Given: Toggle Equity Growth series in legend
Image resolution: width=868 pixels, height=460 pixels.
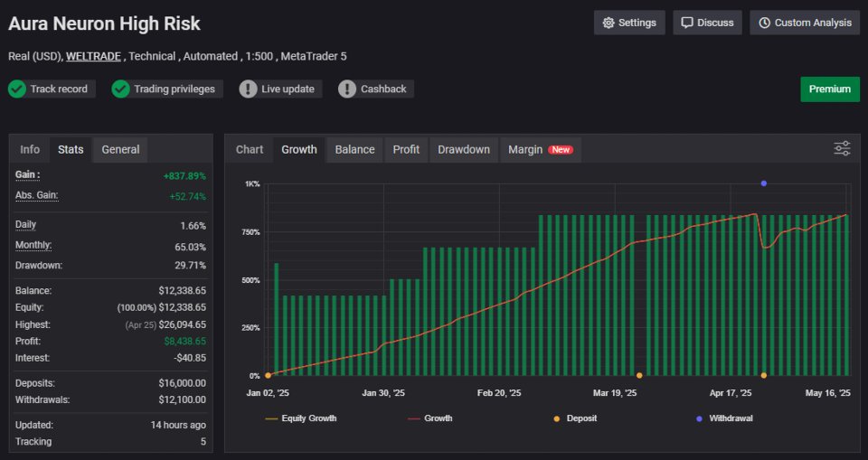Looking at the screenshot, I should (301, 418).
